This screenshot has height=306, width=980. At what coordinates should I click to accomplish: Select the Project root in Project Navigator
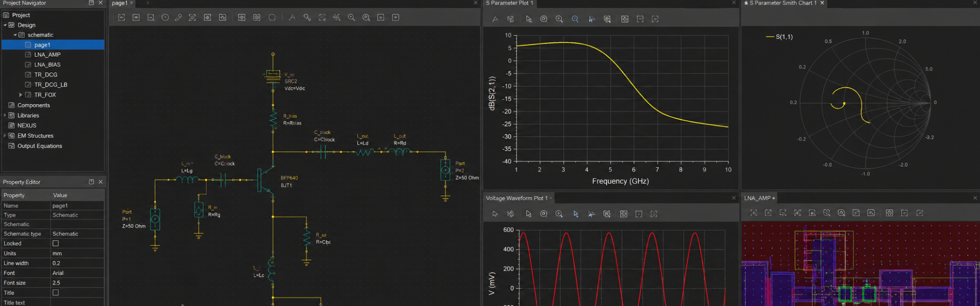click(x=21, y=15)
